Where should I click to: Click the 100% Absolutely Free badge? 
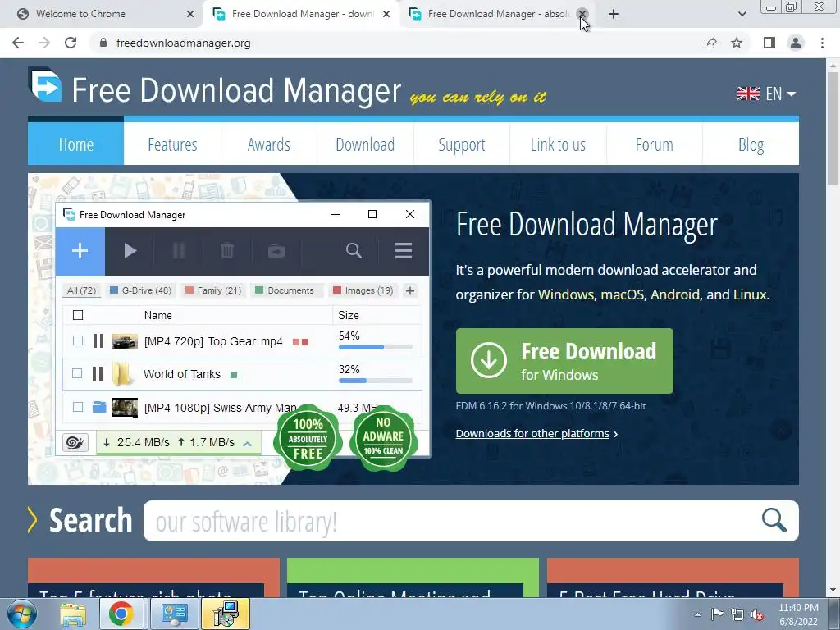click(x=308, y=439)
